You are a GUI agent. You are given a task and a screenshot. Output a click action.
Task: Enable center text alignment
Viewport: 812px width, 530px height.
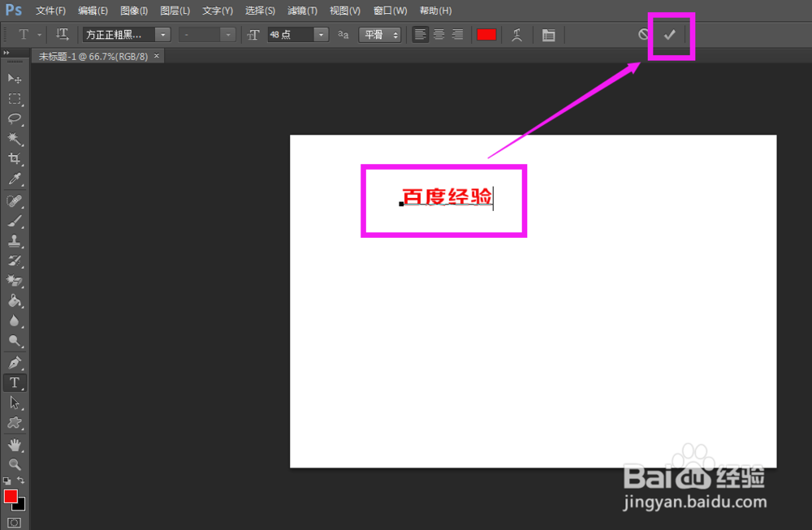click(x=438, y=34)
